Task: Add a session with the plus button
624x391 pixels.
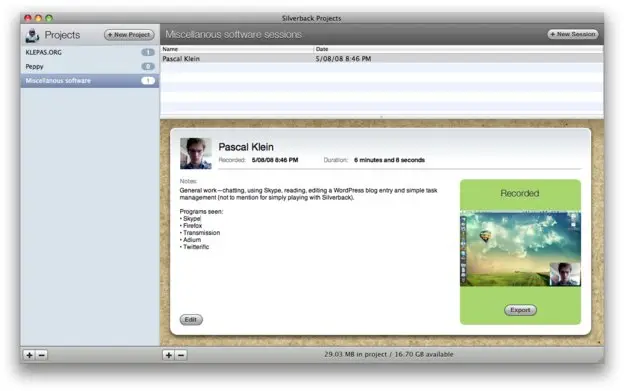Action: coord(169,355)
